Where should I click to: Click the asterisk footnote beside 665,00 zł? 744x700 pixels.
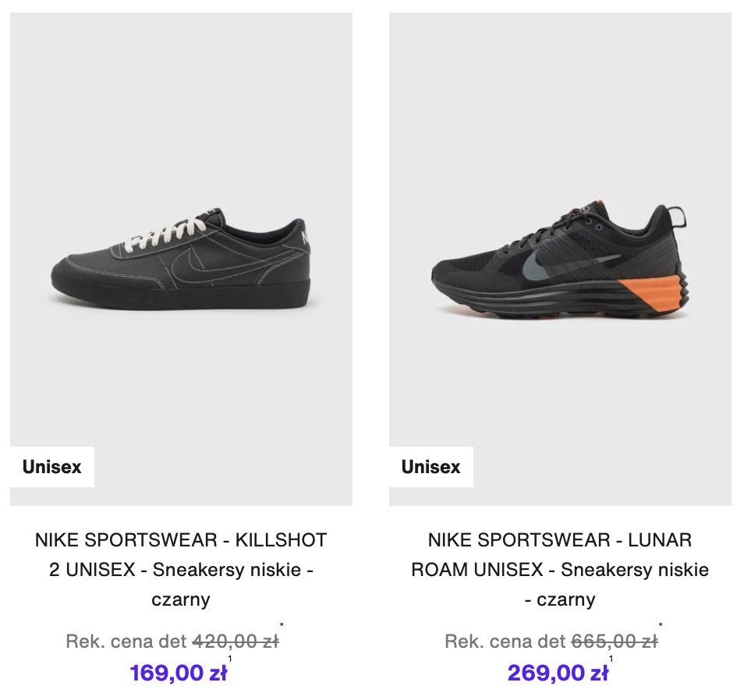[x=661, y=625]
